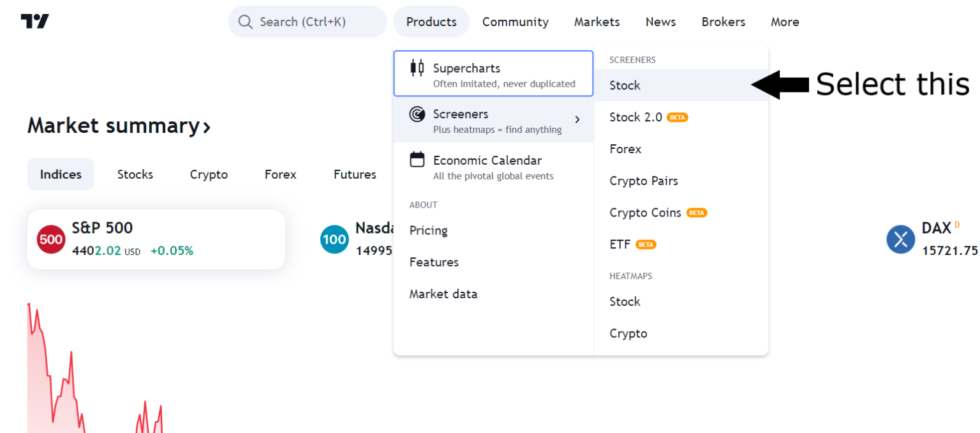This screenshot has width=980, height=433.
Task: Click the Economic Calendar icon
Action: point(417,160)
